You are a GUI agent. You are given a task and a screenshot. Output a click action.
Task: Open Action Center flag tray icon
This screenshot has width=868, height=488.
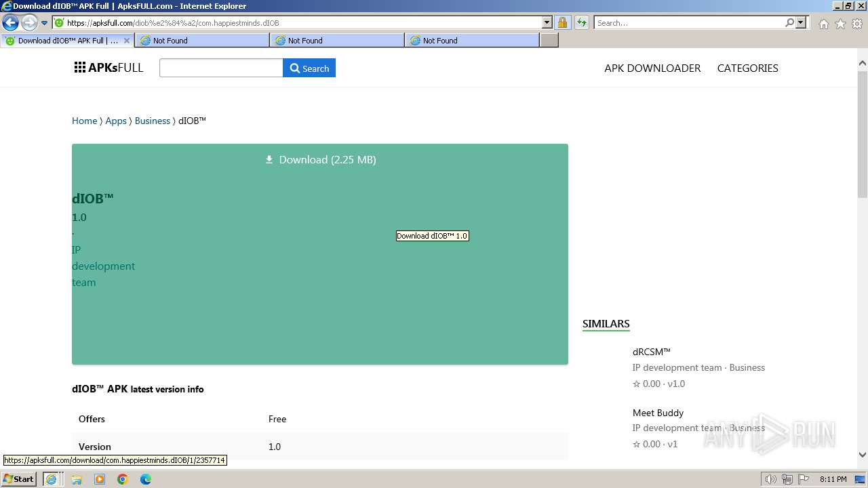point(804,479)
